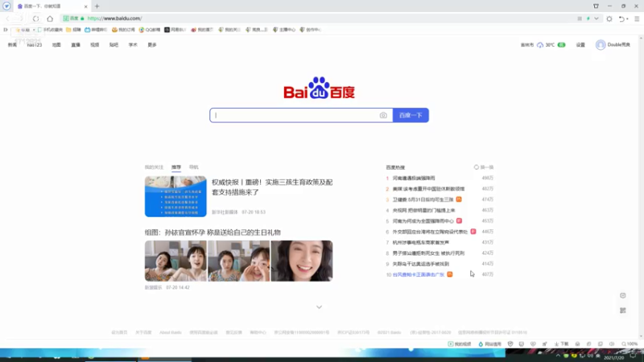
Task: Open the QQ邮箱 bookmark
Action: pyautogui.click(x=150, y=30)
